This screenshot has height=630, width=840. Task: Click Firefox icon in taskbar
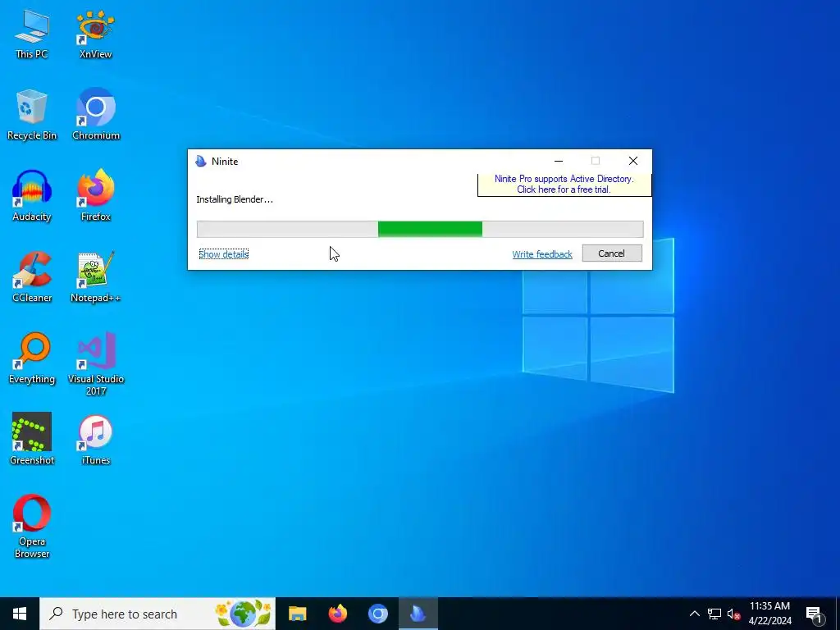pyautogui.click(x=337, y=614)
